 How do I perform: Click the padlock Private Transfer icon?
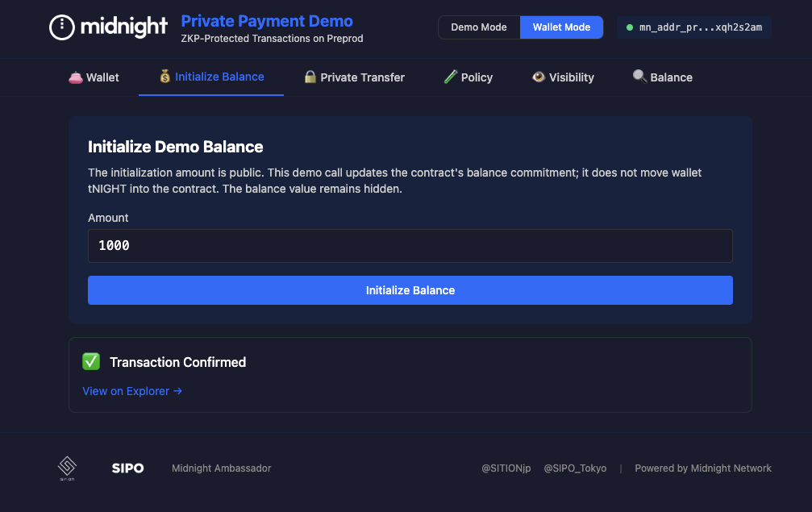[x=310, y=77]
